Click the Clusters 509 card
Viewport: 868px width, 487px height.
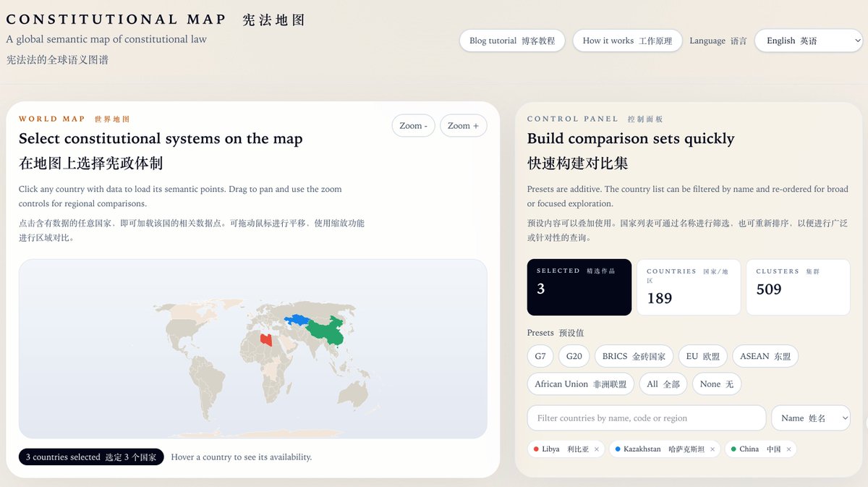coord(798,287)
